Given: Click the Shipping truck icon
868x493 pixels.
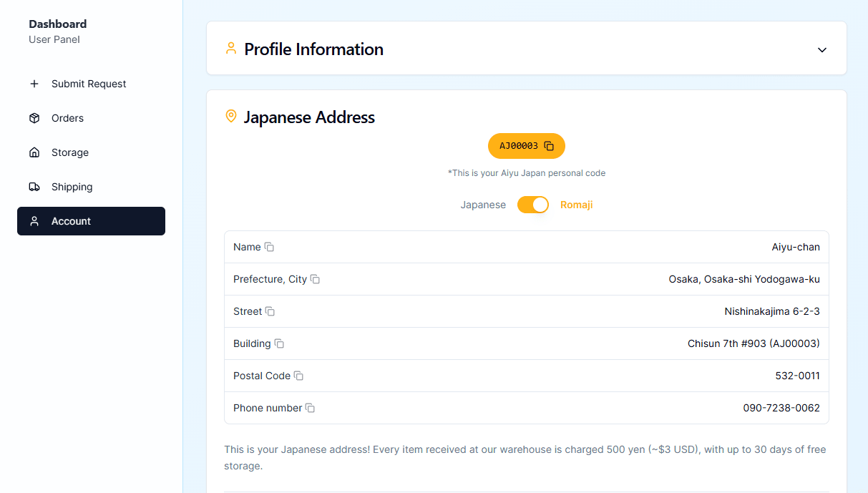Looking at the screenshot, I should pyautogui.click(x=34, y=187).
